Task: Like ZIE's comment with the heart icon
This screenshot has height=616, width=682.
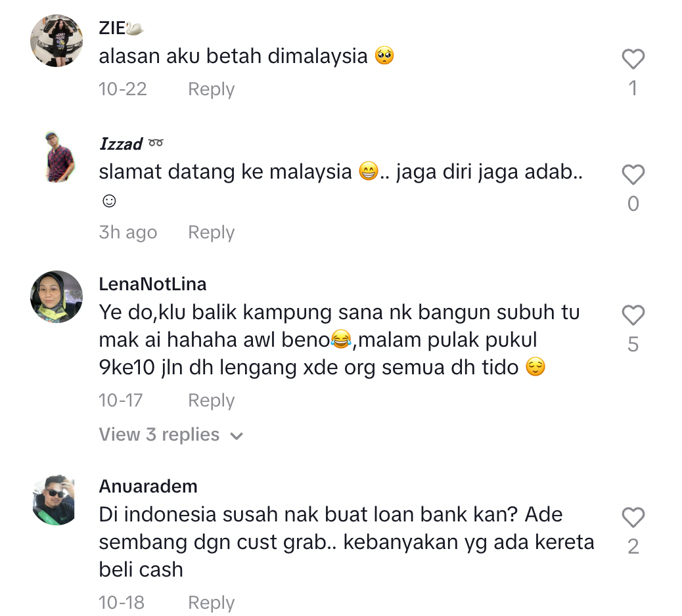Action: (633, 59)
